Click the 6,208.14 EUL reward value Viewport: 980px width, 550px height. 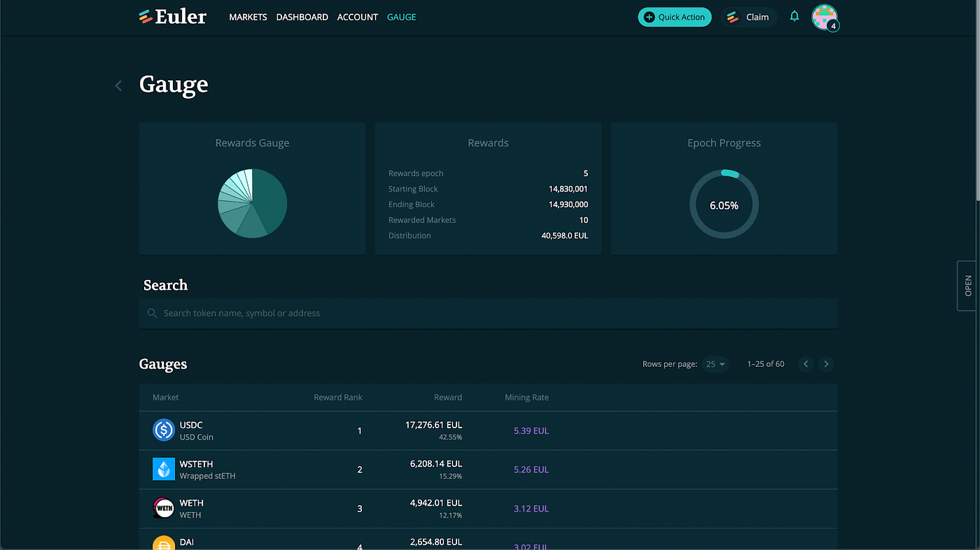pos(436,464)
